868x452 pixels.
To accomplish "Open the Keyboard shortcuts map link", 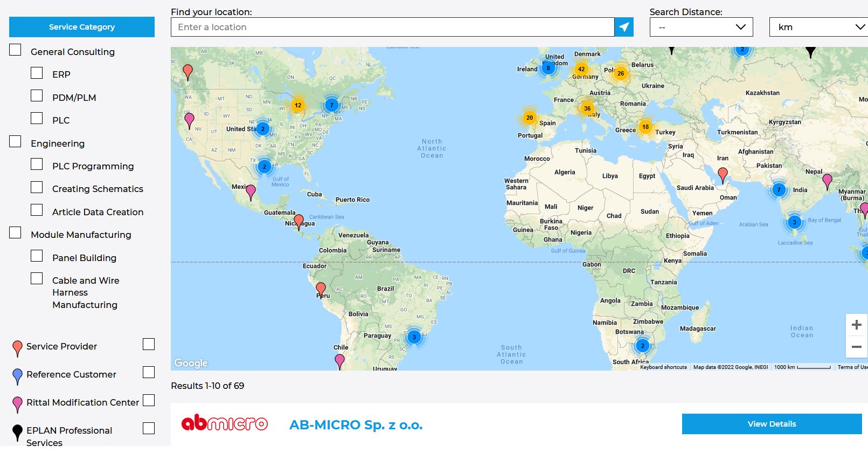I will tap(663, 367).
